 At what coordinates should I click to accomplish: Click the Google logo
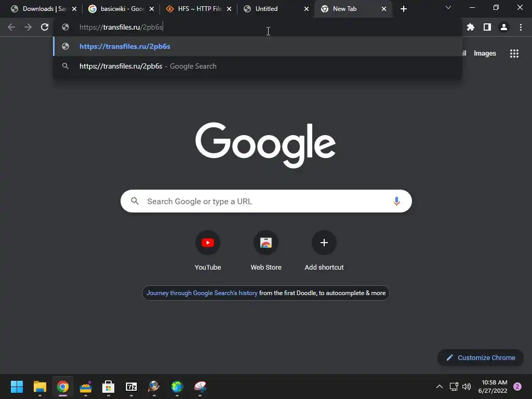coord(265,145)
